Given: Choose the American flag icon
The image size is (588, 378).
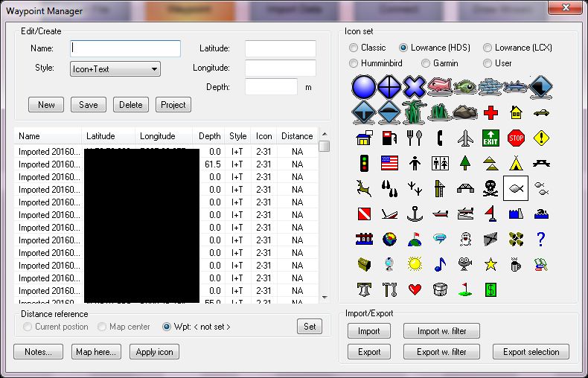Looking at the screenshot, I should click(389, 164).
